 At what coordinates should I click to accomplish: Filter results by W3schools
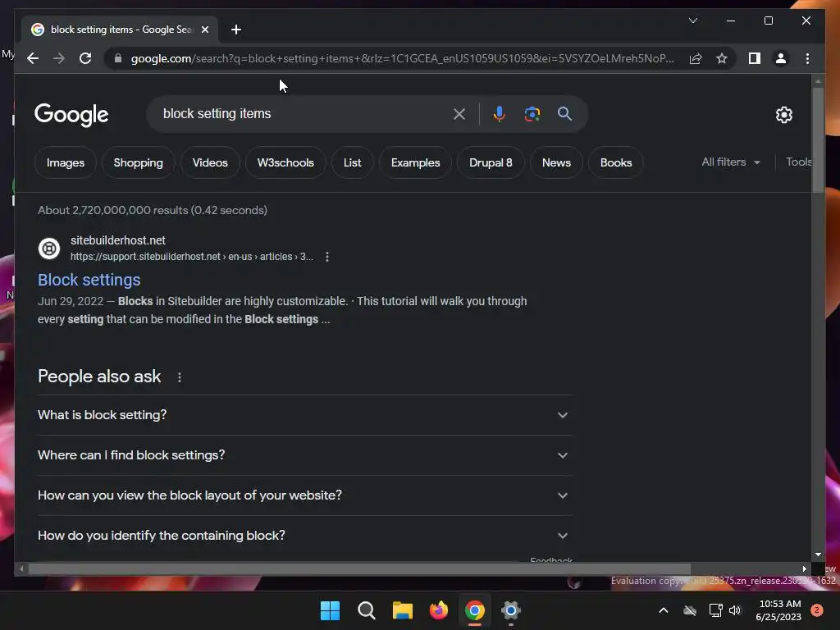coord(285,162)
